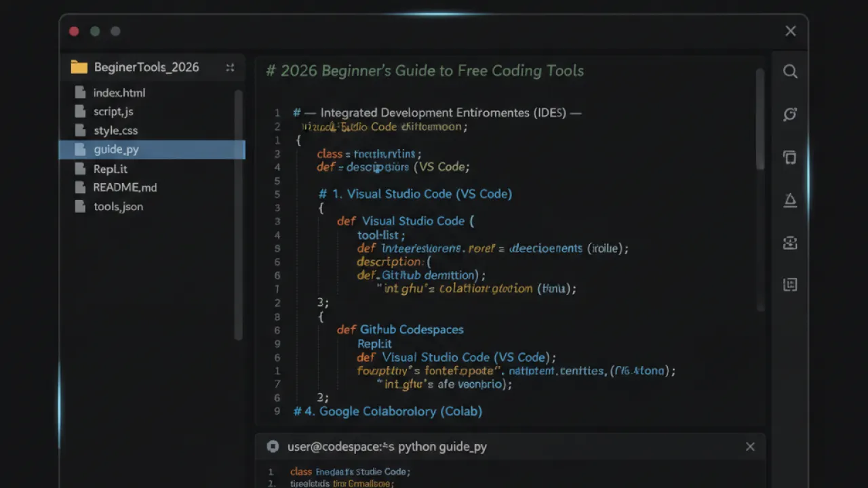The height and width of the screenshot is (488, 868).
Task: Click the stacked-pages copy icon in right sidebar
Action: pyautogui.click(x=790, y=157)
